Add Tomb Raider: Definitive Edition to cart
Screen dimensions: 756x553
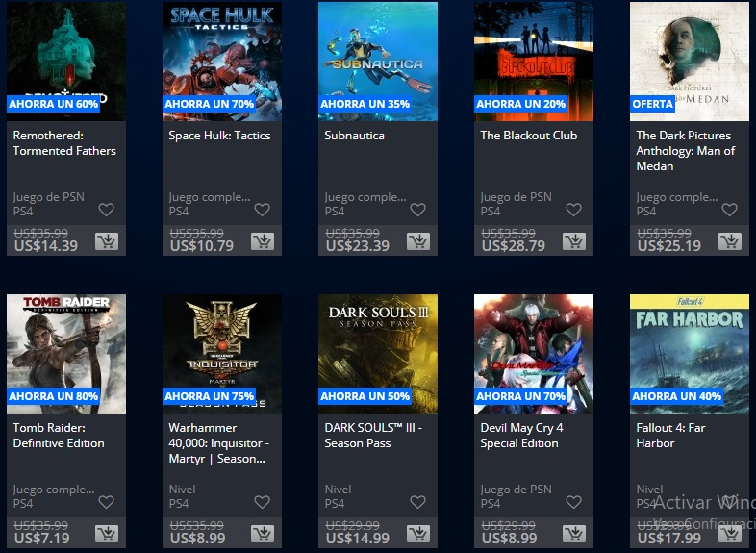pos(107,533)
